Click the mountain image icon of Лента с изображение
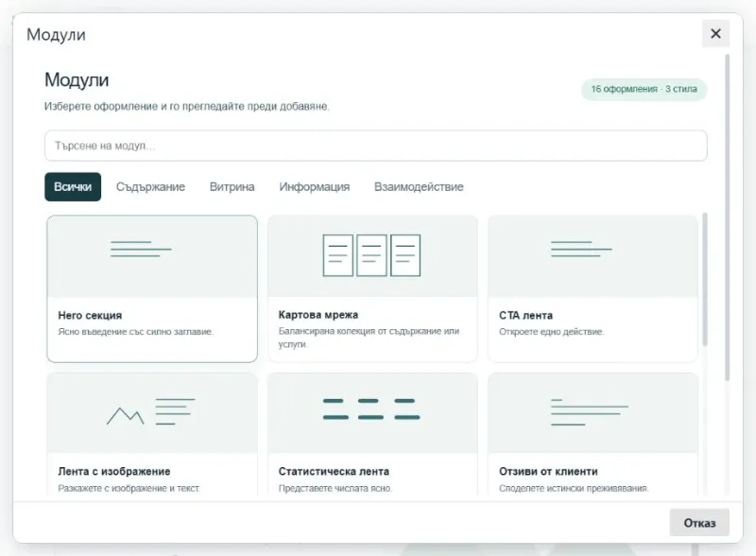Image resolution: width=756 pixels, height=556 pixels. click(126, 415)
